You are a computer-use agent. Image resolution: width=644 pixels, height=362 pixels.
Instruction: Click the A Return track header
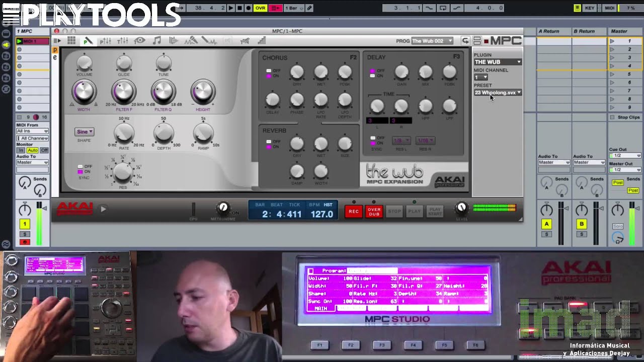(554, 31)
